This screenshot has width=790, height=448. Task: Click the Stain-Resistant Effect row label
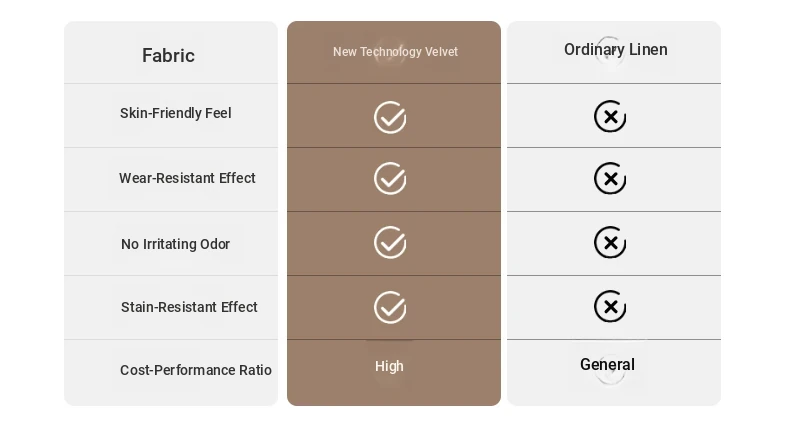tap(189, 307)
